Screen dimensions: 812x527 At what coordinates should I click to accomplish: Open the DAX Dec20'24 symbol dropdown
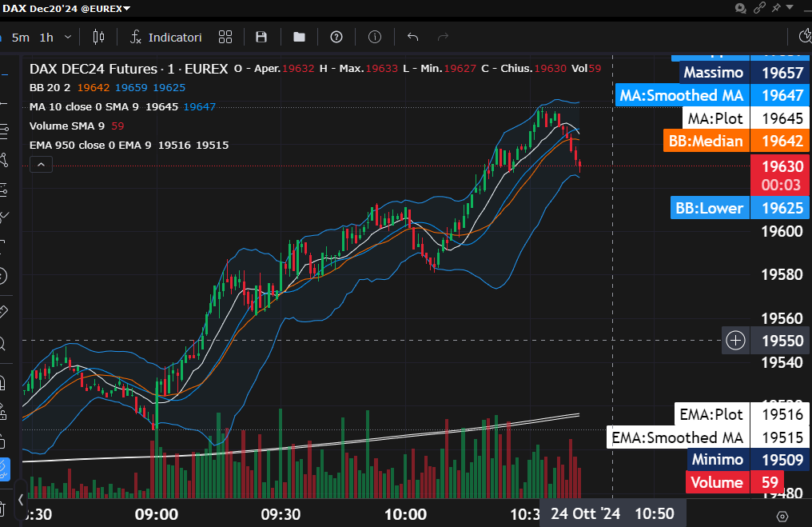(66, 8)
